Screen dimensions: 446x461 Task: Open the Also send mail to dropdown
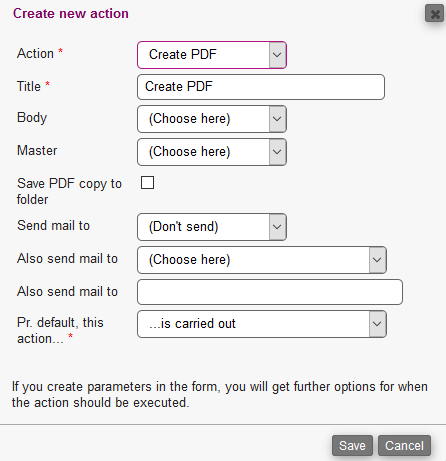262,260
